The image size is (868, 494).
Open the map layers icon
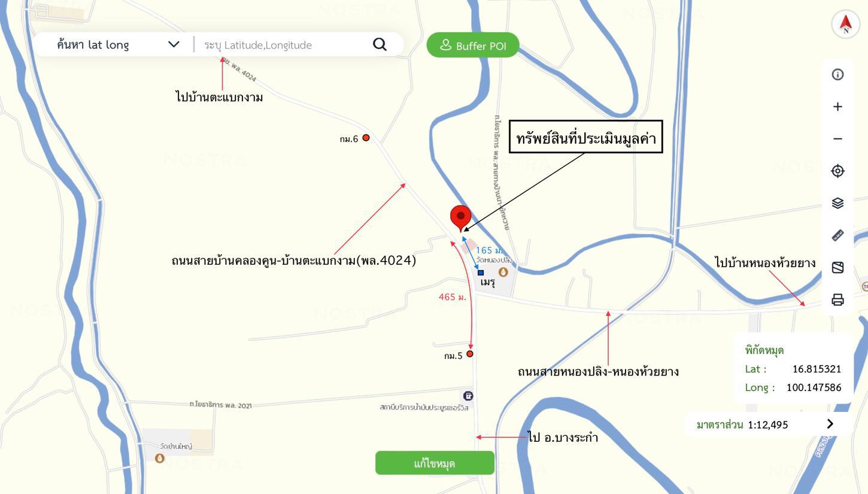(837, 204)
